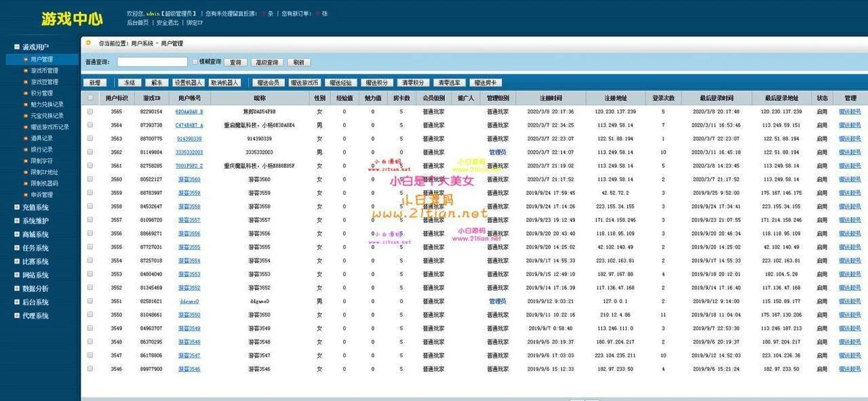Expand the 比赛系统 menu group
The image size is (868, 401).
35,261
